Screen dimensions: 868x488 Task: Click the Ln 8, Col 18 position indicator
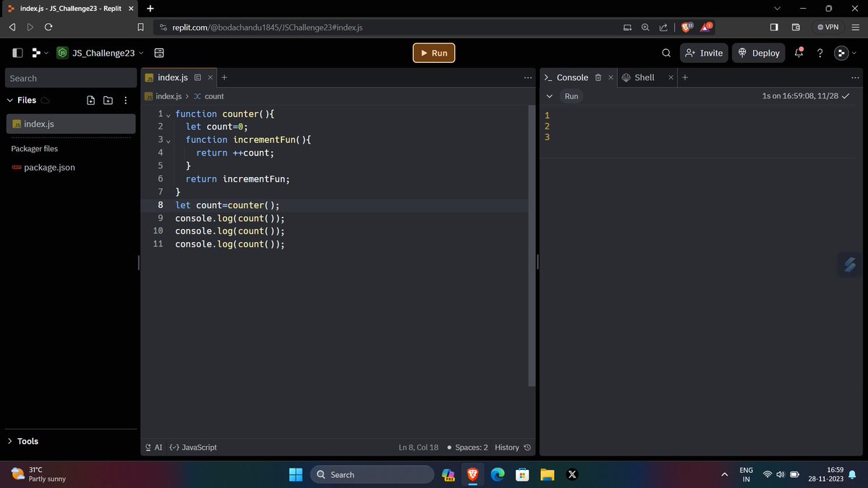click(419, 448)
